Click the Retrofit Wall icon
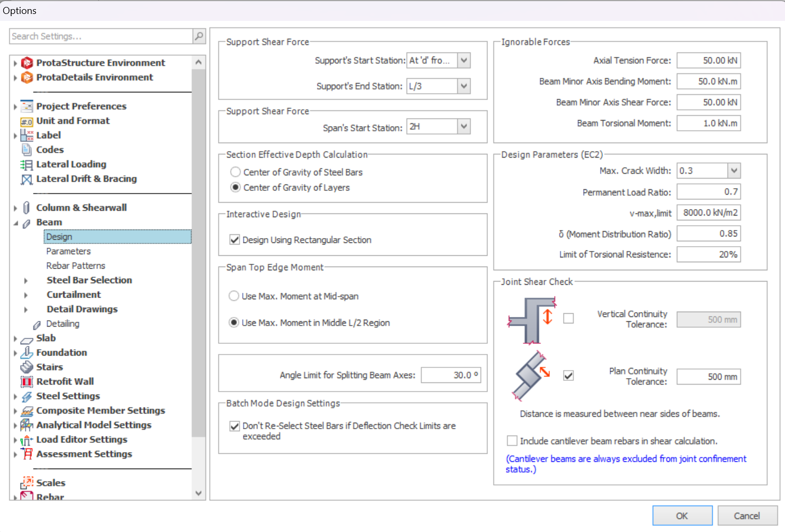This screenshot has width=785, height=532. [27, 382]
